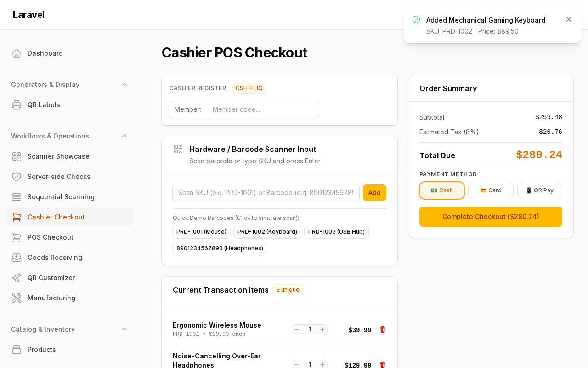The width and height of the screenshot is (588, 368).
Task: Decrease quantity of Ergonomic Wireless Mouse
Action: click(297, 329)
